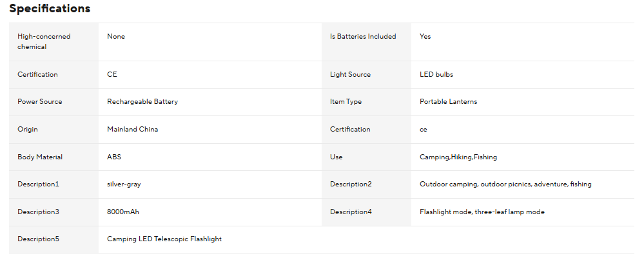Viewport: 644px width, 258px height.
Task: Click the Body Material label
Action: [x=40, y=157]
